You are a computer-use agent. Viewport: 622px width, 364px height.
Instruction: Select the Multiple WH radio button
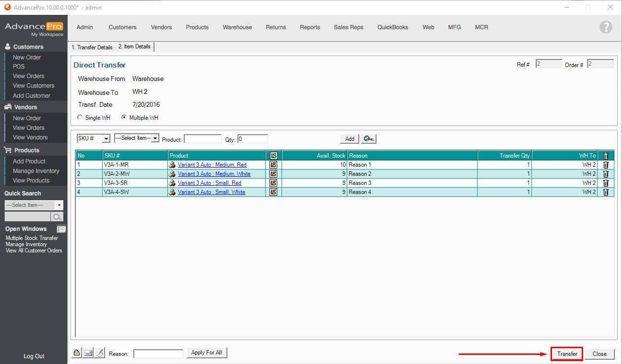(124, 117)
